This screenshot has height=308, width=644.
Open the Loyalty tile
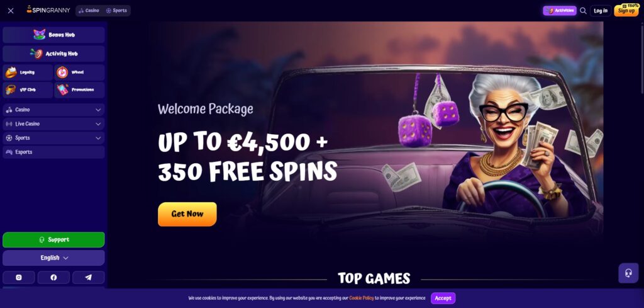28,72
